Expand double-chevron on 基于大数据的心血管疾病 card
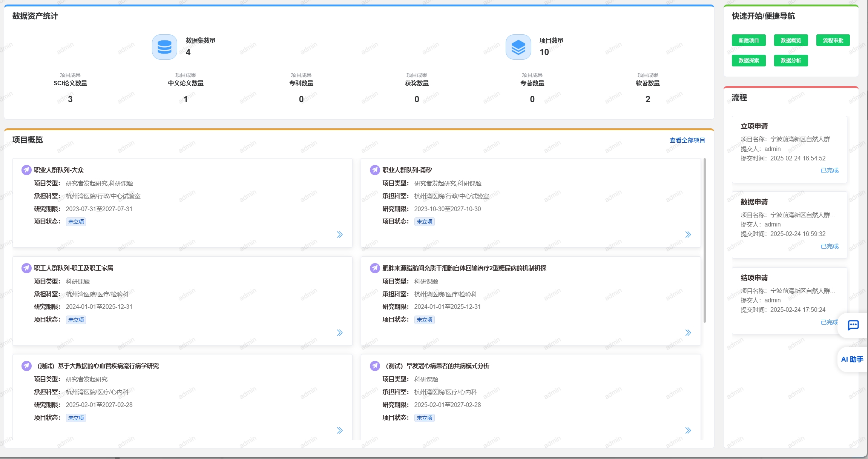Screen dimensions: 868x459 340,430
